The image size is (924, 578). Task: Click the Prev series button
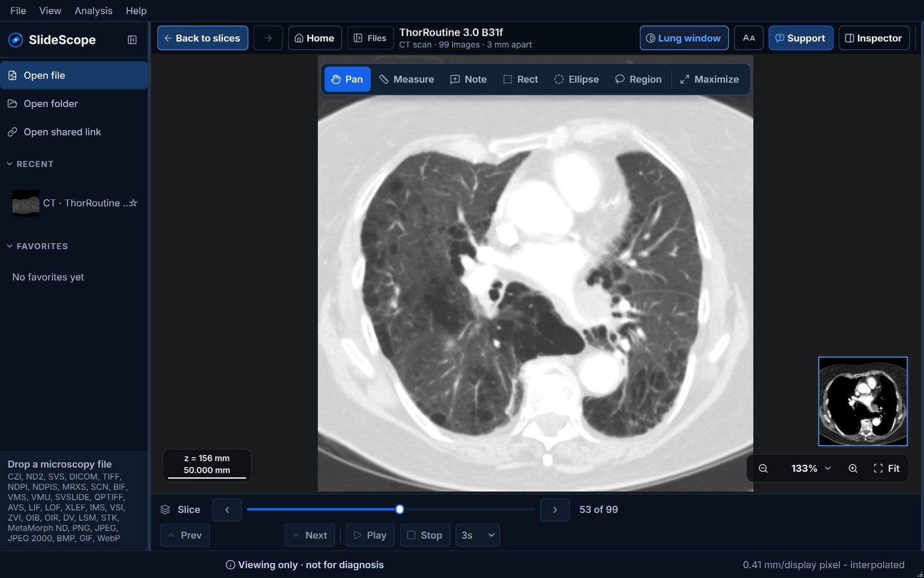(185, 535)
